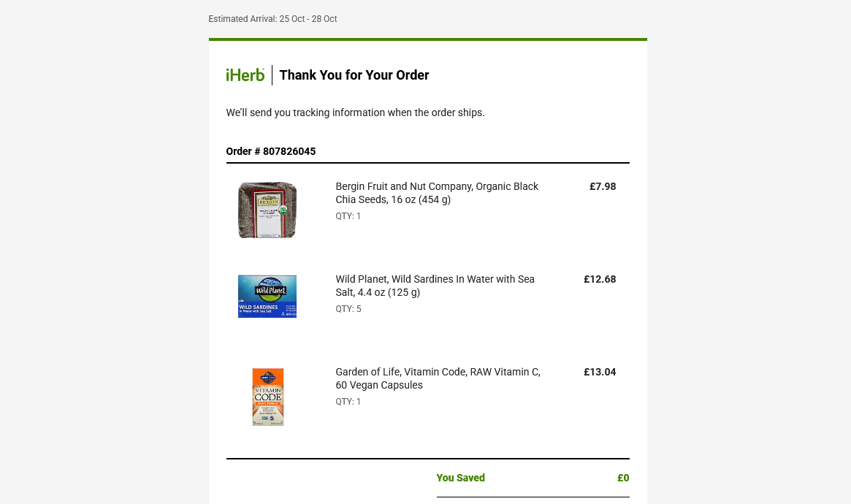Click the tracking information message text

[356, 112]
